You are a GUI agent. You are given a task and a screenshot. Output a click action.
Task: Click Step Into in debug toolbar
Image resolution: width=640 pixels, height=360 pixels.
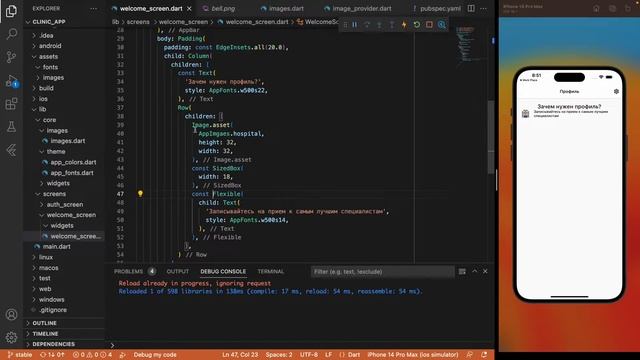tap(379, 25)
